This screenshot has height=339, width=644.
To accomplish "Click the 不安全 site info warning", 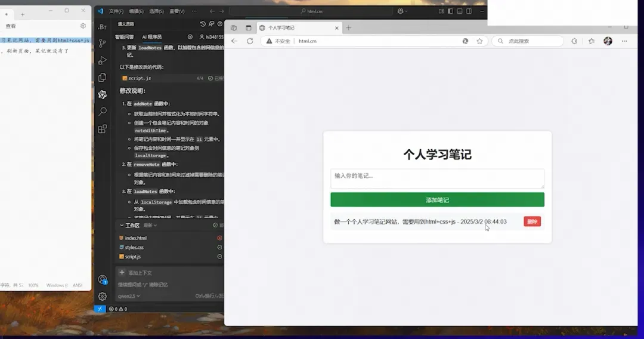I will (x=278, y=41).
